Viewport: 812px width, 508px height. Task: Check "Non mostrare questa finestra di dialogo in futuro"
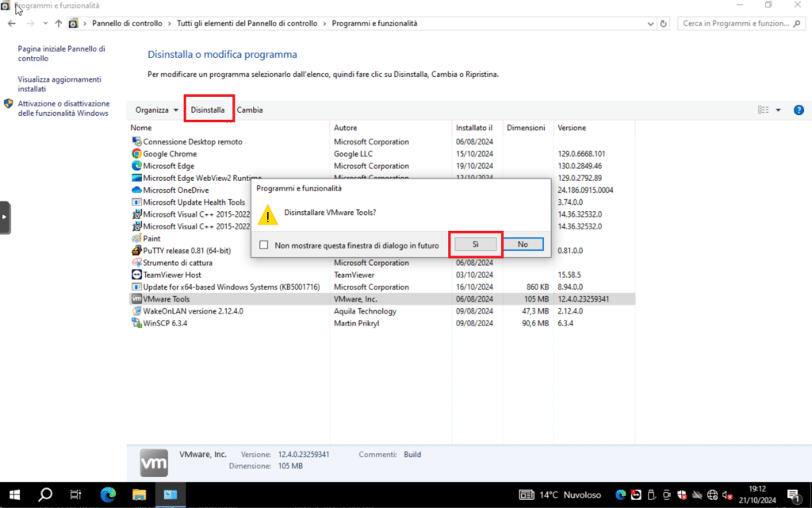pos(263,244)
